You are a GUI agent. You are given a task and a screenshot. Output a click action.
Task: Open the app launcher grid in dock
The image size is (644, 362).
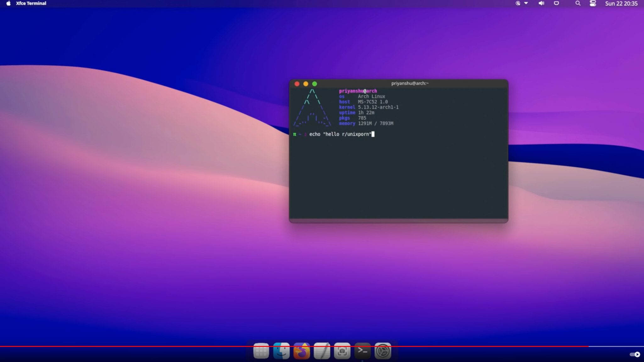(x=261, y=351)
